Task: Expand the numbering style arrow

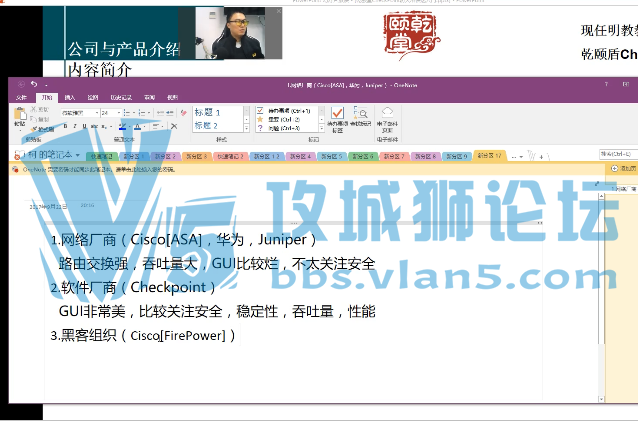Action: pos(149,113)
